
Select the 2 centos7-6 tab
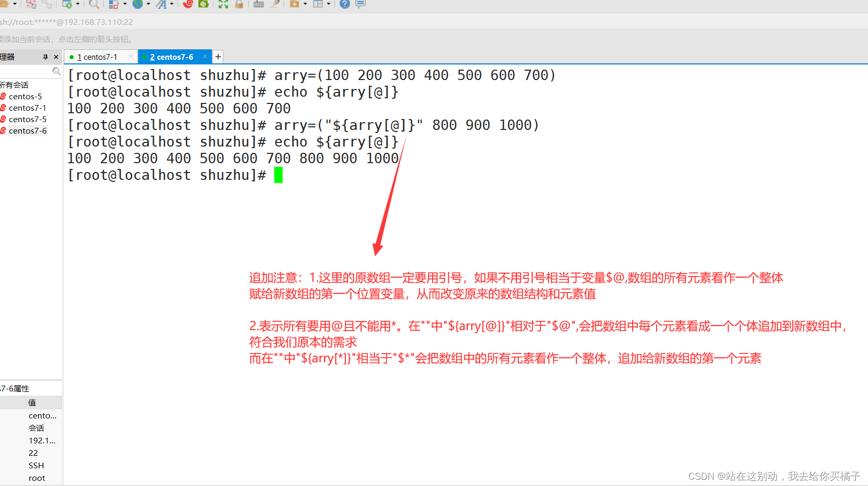171,57
